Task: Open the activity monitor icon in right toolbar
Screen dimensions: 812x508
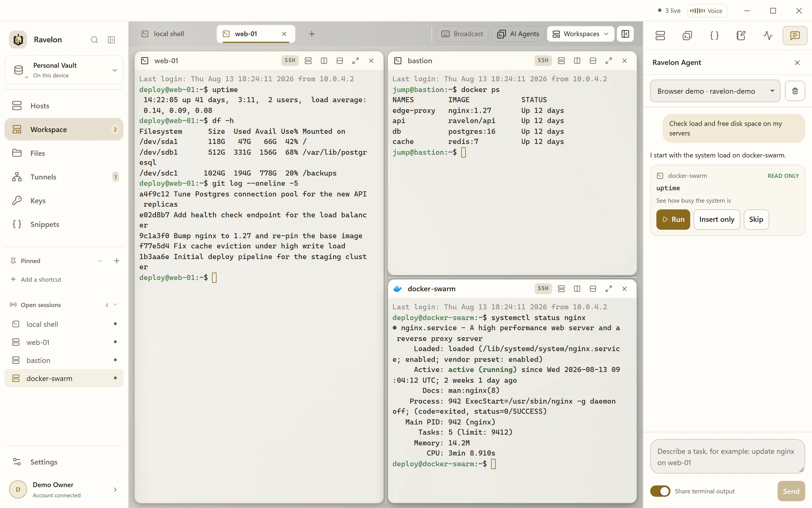Action: [768, 36]
